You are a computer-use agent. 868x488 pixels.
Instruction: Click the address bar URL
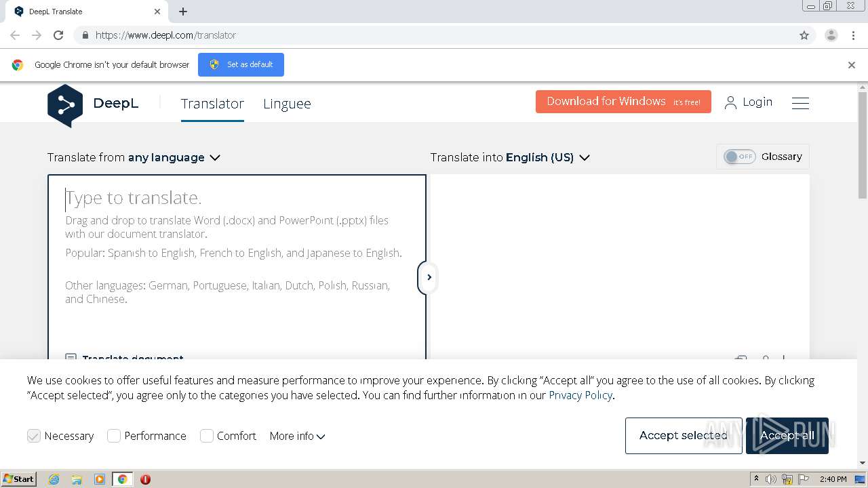[x=165, y=35]
